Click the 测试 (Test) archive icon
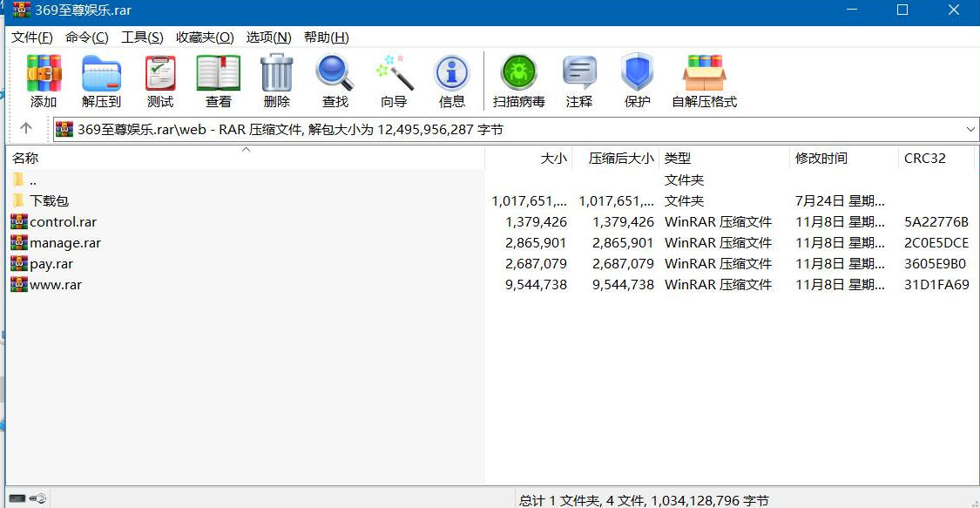The image size is (980, 508). pyautogui.click(x=159, y=80)
